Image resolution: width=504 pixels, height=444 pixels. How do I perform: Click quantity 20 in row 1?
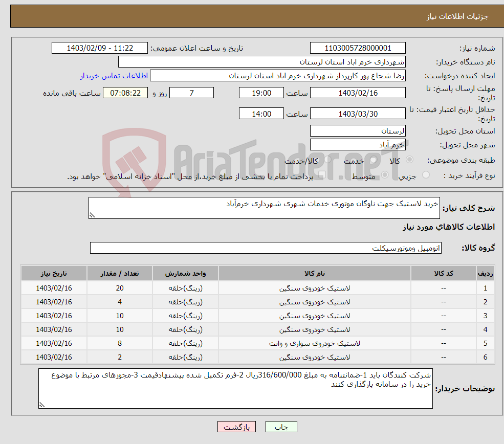tap(120, 288)
